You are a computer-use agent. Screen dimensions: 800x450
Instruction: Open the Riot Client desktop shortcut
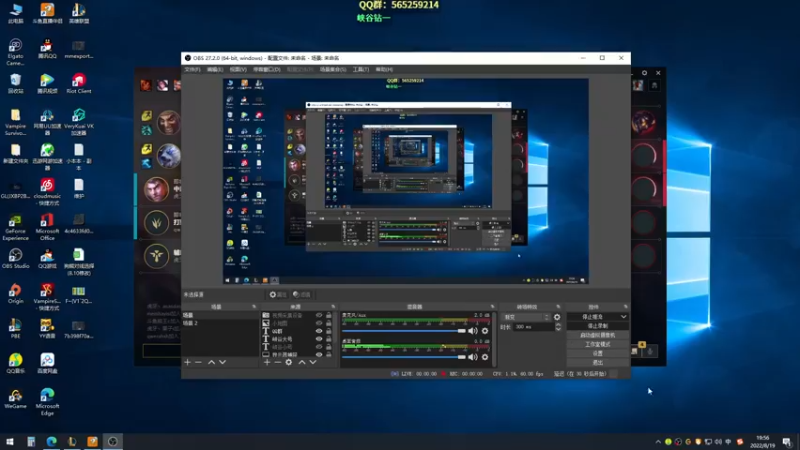(79, 83)
